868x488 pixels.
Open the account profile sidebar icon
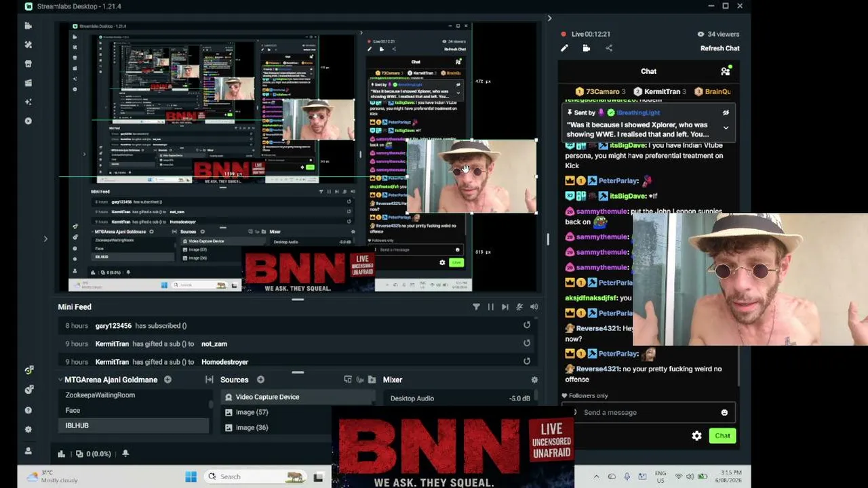tap(28, 451)
